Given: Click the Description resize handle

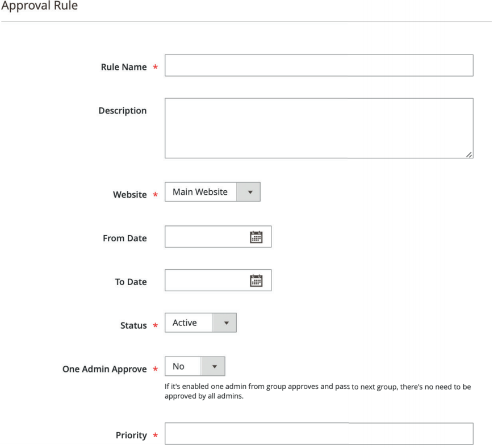Looking at the screenshot, I should 469,154.
